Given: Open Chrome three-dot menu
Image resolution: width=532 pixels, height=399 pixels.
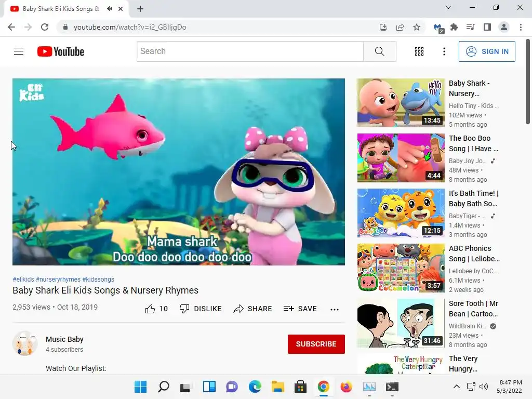Looking at the screenshot, I should 521,27.
